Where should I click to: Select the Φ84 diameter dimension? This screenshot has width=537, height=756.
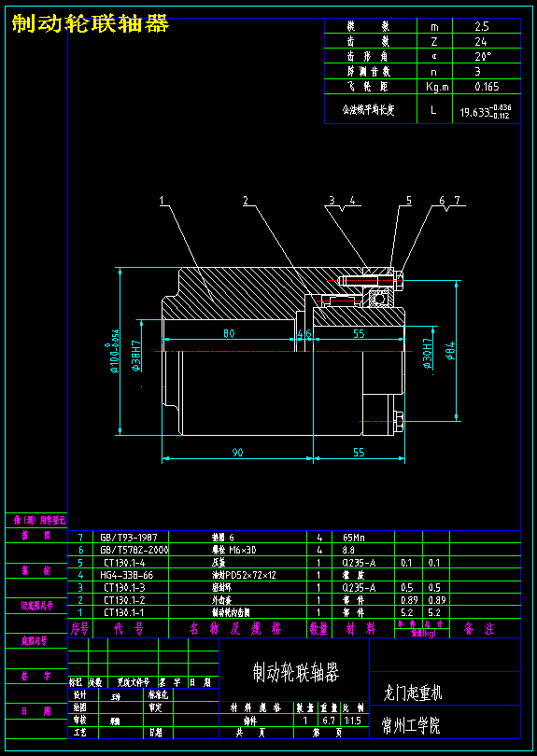pos(452,351)
